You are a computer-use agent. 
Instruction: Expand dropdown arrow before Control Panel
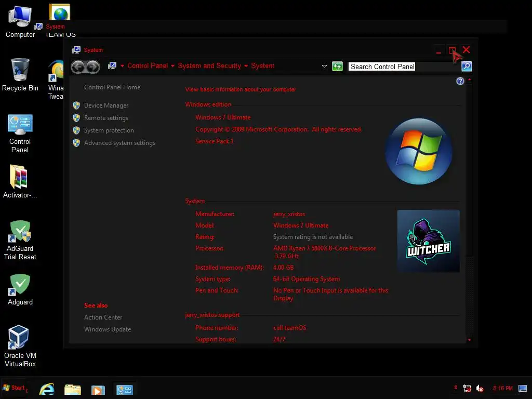pos(122,66)
